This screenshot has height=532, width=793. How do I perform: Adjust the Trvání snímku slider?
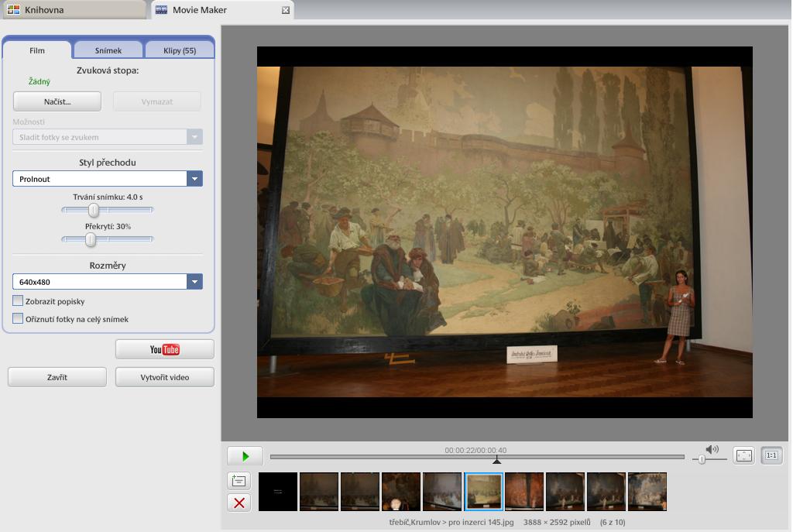[94, 210]
